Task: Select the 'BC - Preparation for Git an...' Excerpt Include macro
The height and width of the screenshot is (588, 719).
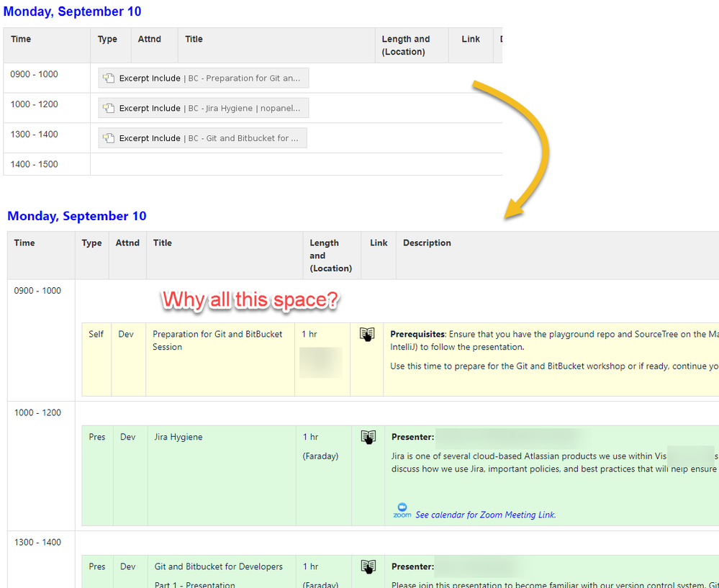Action: (204, 78)
